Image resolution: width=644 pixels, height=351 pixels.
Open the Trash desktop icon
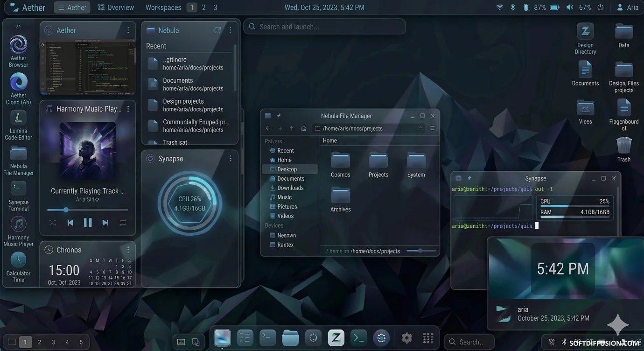(623, 146)
